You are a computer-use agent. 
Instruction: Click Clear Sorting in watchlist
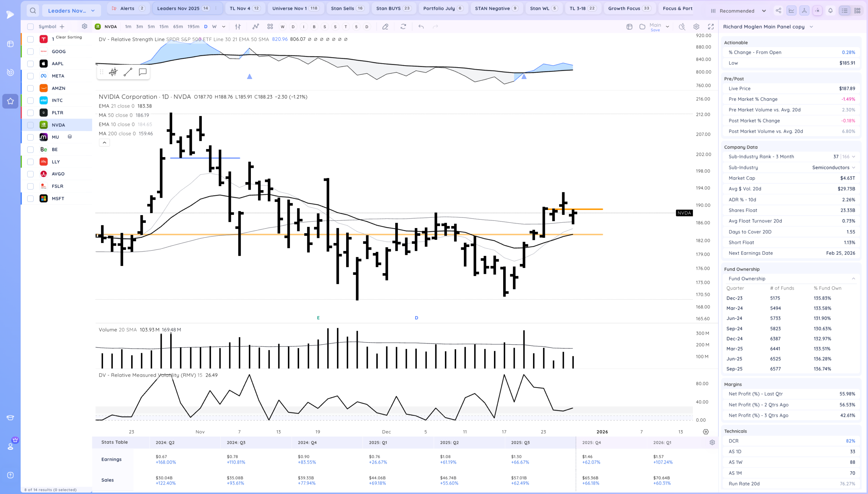(69, 37)
